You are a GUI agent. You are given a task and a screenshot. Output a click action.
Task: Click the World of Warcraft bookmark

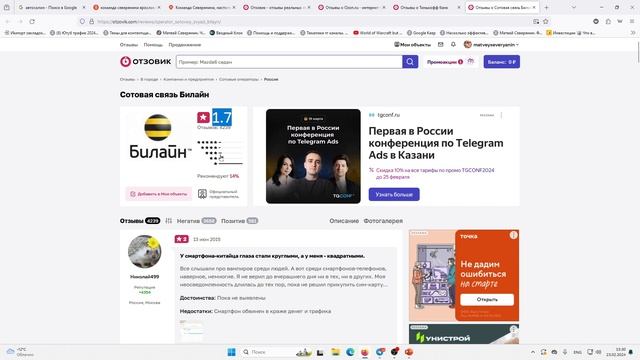[378, 33]
